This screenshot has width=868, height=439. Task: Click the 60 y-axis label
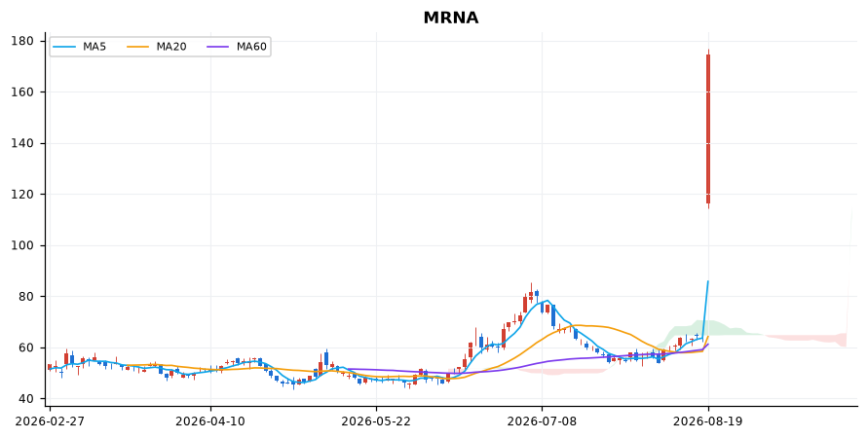25,348
